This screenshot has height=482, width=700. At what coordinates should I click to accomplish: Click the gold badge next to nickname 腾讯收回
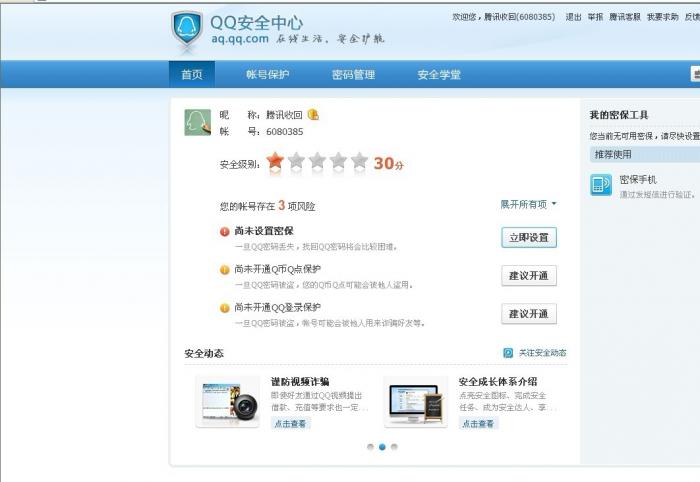point(313,115)
